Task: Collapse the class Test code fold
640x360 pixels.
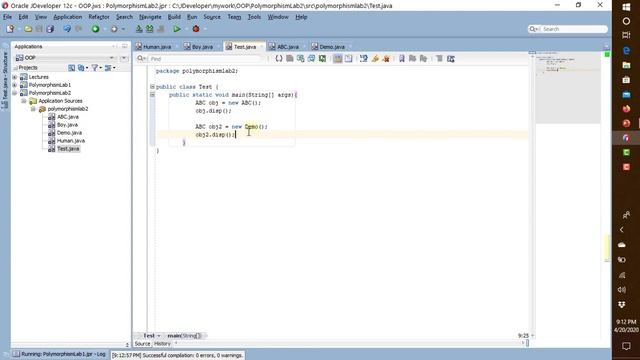Action: (x=152, y=87)
